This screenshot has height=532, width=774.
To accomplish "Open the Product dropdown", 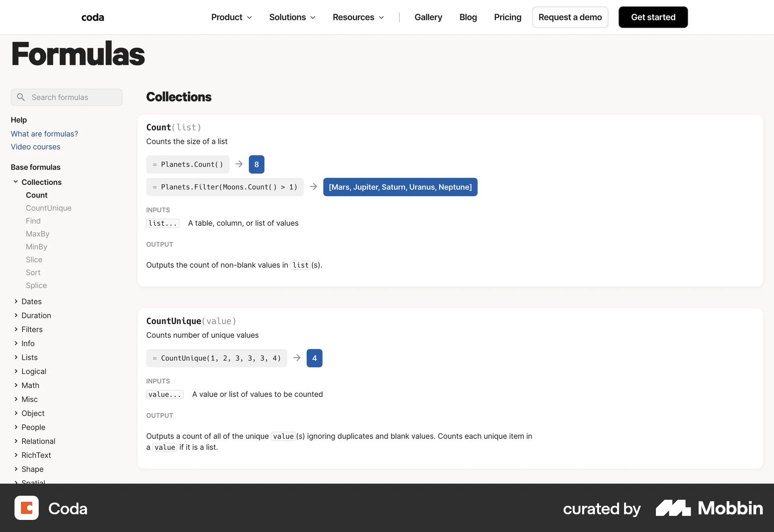I will pyautogui.click(x=231, y=17).
